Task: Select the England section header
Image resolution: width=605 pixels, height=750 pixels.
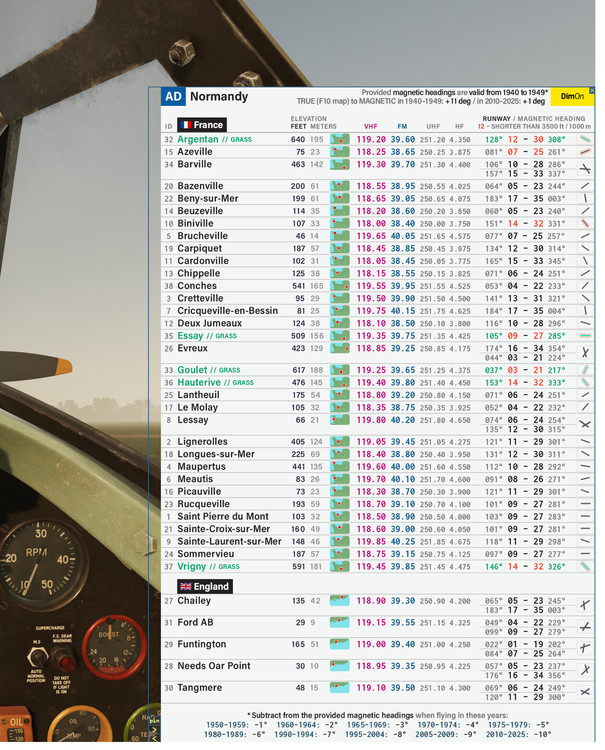Action: coord(205,586)
